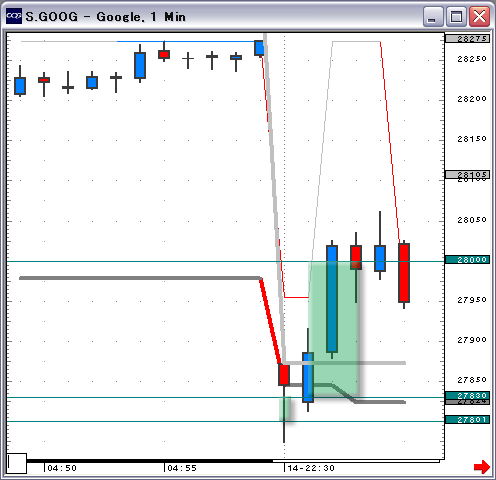This screenshot has height=480, width=496.
Task: Click the 28200 price scale value
Action: click(472, 99)
